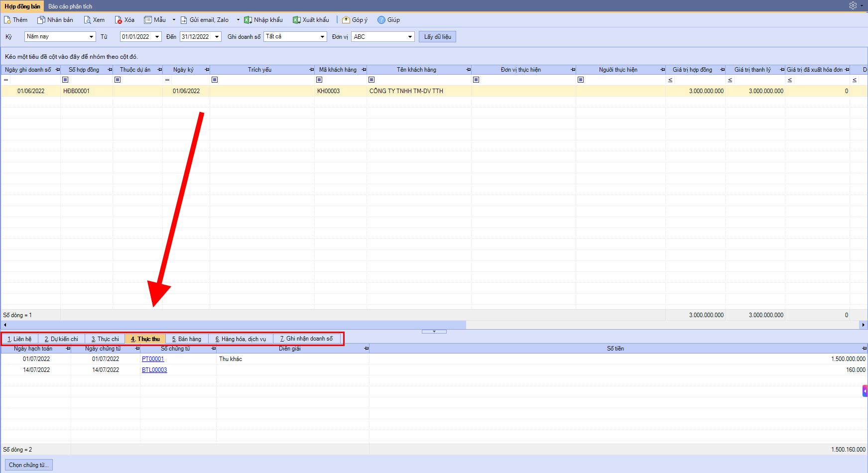Pin the Ngày ghi doanh số column
This screenshot has width=868, height=473.
coord(58,70)
